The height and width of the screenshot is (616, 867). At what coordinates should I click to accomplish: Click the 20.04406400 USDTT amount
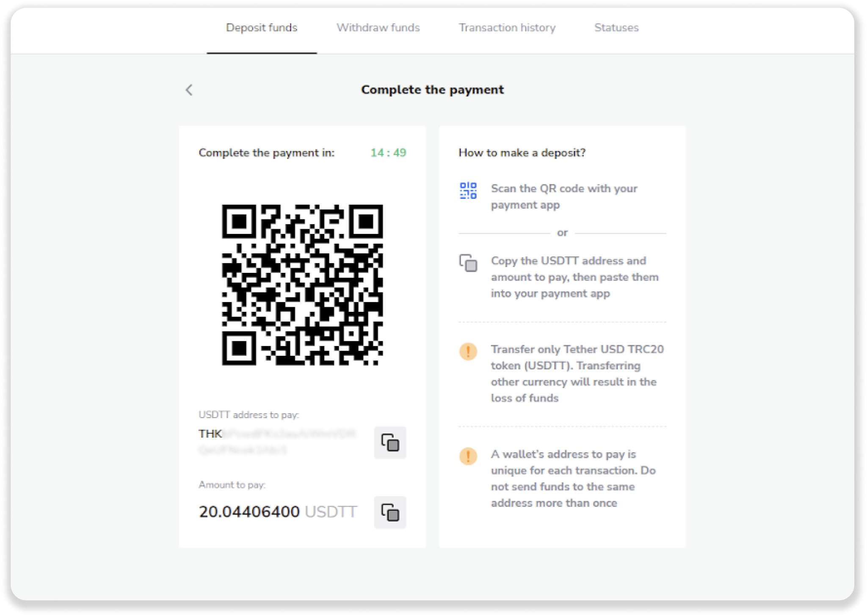click(x=278, y=512)
